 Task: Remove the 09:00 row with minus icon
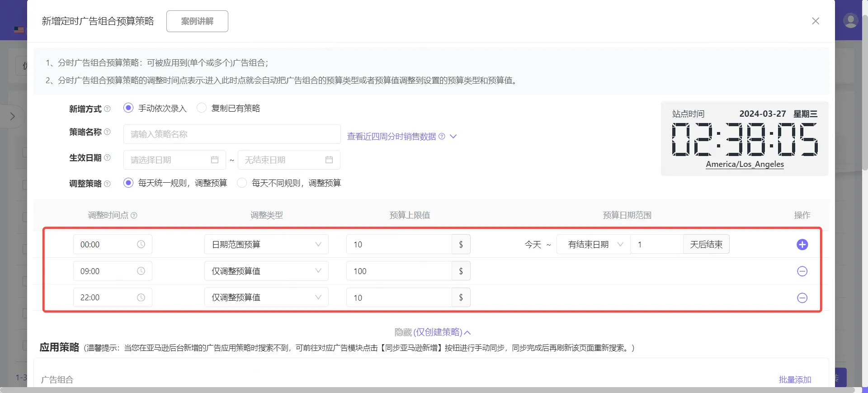tap(802, 271)
